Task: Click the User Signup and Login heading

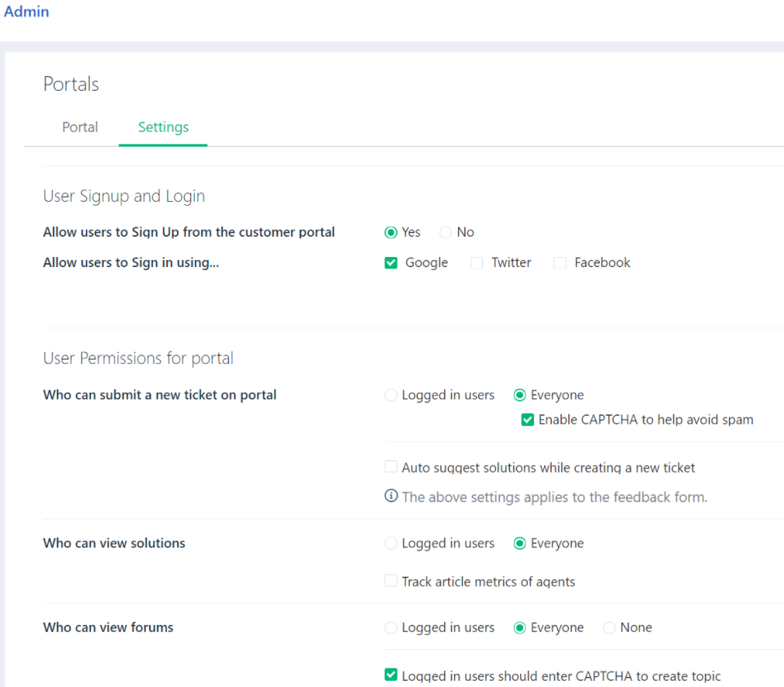Action: point(124,196)
